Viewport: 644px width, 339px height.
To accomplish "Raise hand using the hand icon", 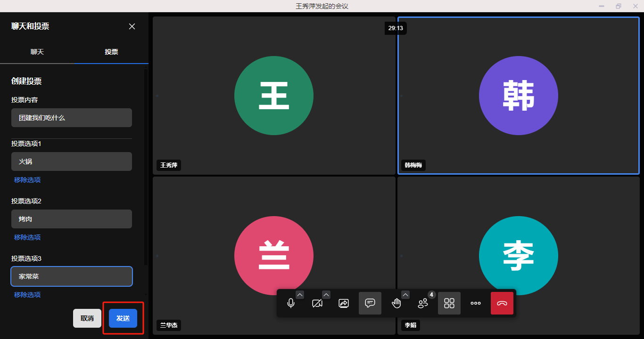I will [x=396, y=304].
